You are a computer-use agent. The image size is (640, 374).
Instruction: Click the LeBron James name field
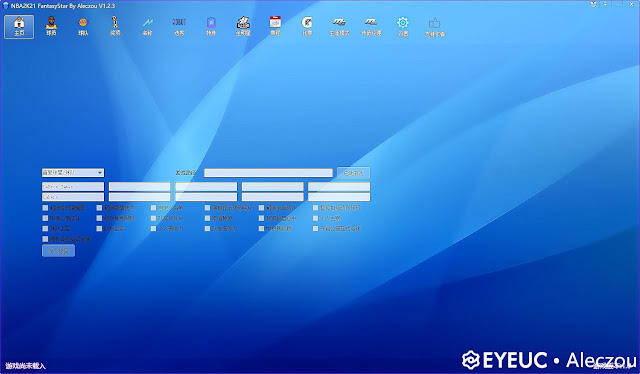[x=73, y=187]
